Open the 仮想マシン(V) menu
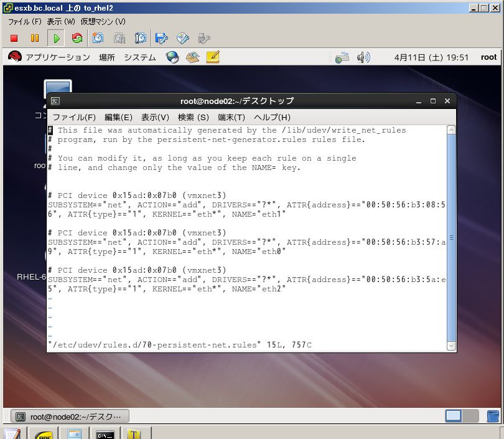 pos(103,22)
